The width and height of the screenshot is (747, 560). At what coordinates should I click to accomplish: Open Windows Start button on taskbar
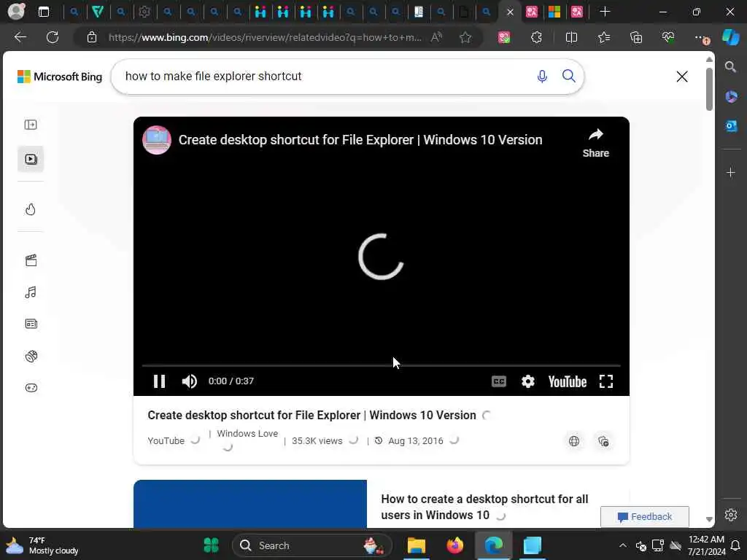coord(211,545)
